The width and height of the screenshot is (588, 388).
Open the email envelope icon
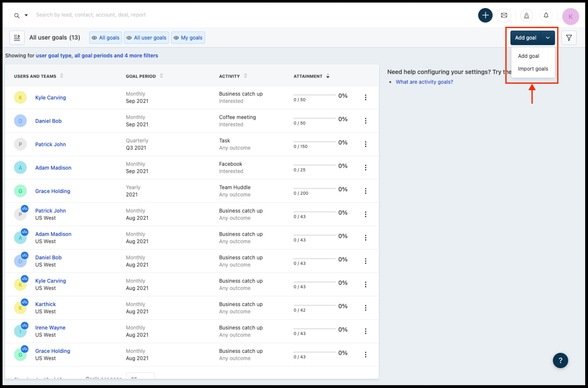pyautogui.click(x=504, y=15)
